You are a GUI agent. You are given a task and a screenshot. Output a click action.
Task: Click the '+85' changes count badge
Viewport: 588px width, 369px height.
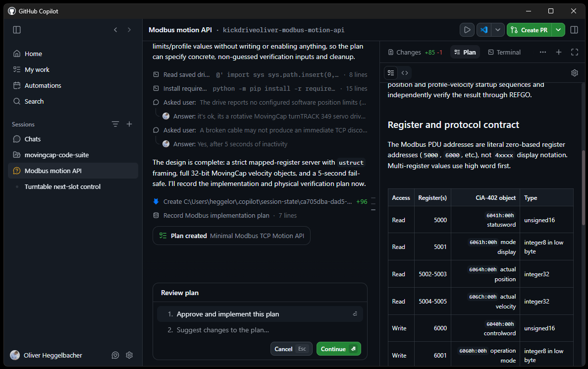click(430, 53)
